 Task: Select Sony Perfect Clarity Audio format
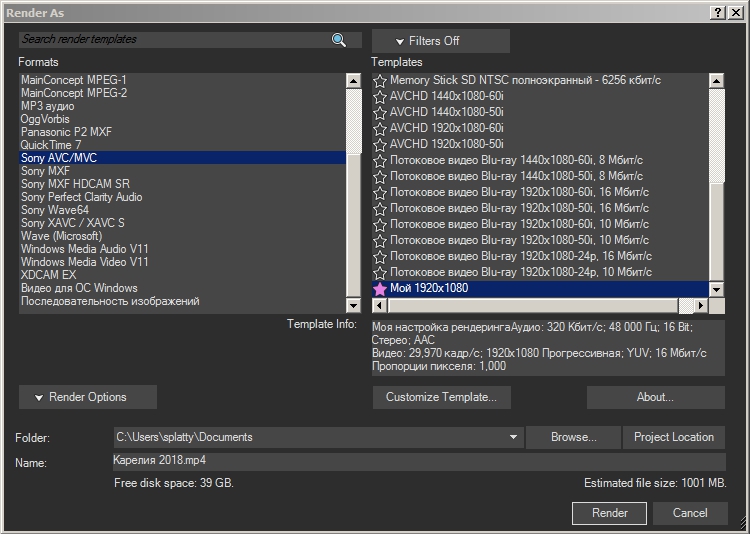[x=183, y=197]
